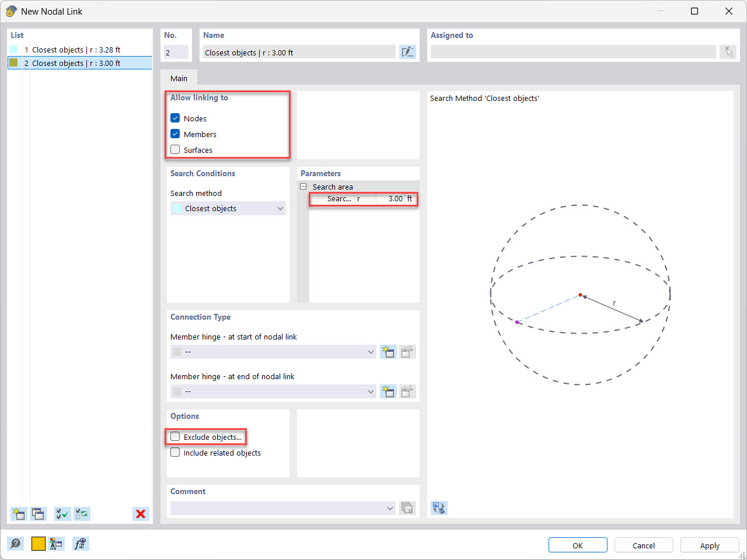Image resolution: width=747 pixels, height=560 pixels.
Task: Collapse the Search area parameter tree
Action: pyautogui.click(x=303, y=186)
